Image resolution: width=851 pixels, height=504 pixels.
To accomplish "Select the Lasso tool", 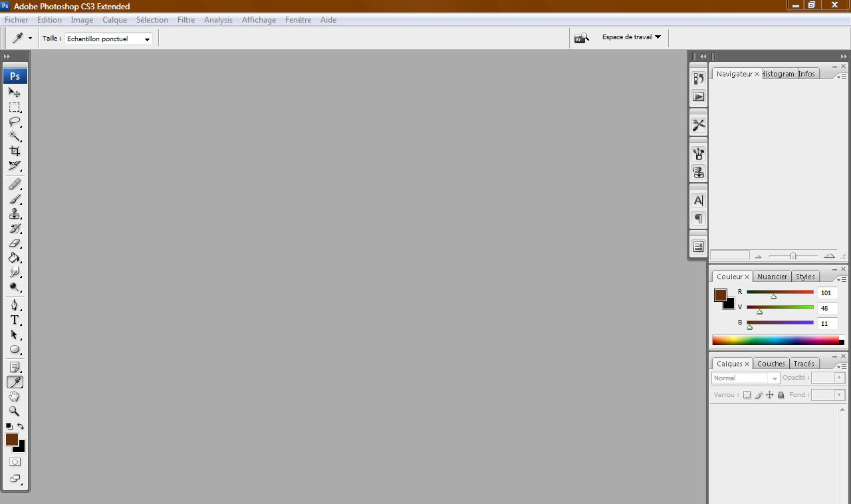I will tap(15, 122).
